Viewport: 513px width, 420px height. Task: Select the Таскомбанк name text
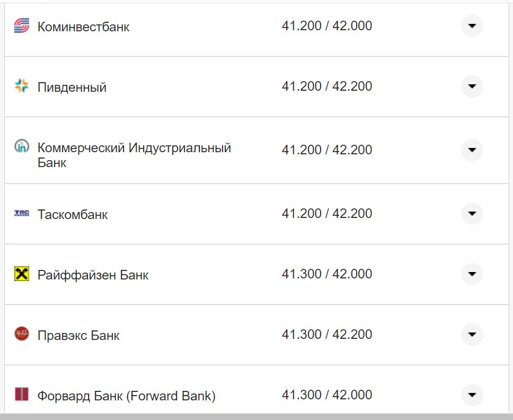click(73, 214)
